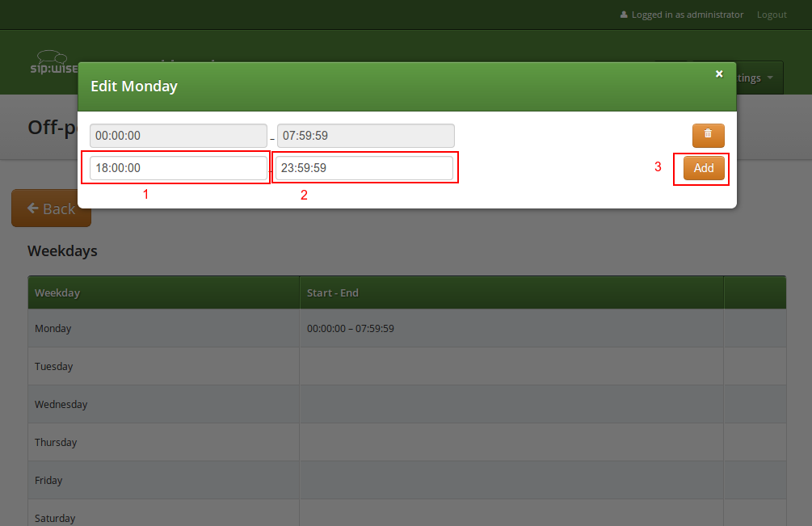Screen dimensions: 812x526
Task: Click the Weekday column header
Action: 57,292
